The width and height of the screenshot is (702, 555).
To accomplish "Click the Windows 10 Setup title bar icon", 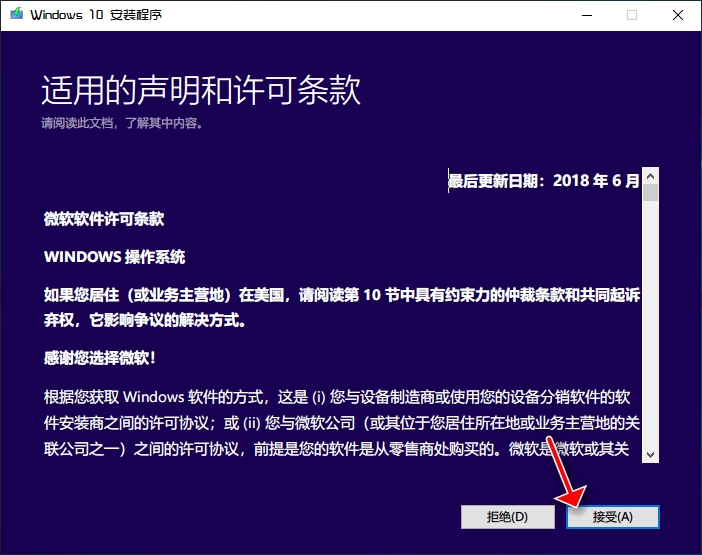I will [16, 15].
